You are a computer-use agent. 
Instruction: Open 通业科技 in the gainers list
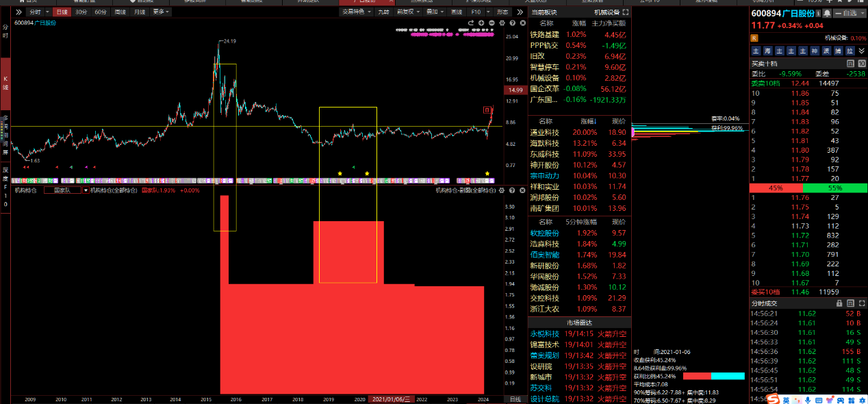point(544,132)
